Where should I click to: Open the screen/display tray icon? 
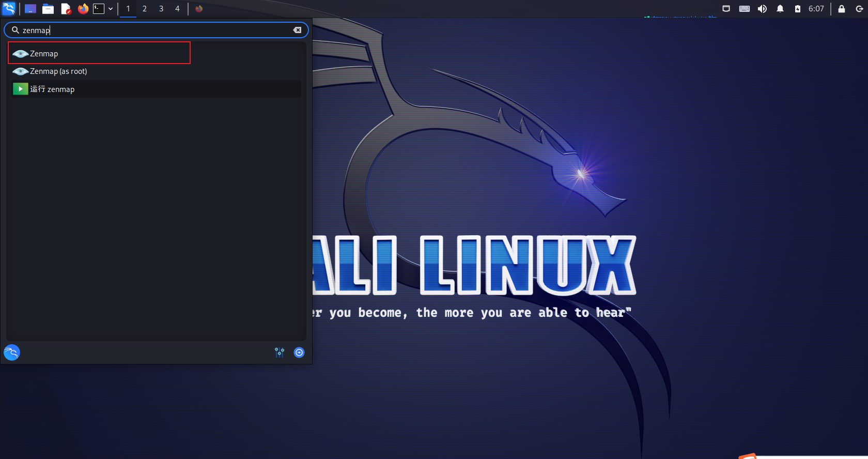coord(726,9)
